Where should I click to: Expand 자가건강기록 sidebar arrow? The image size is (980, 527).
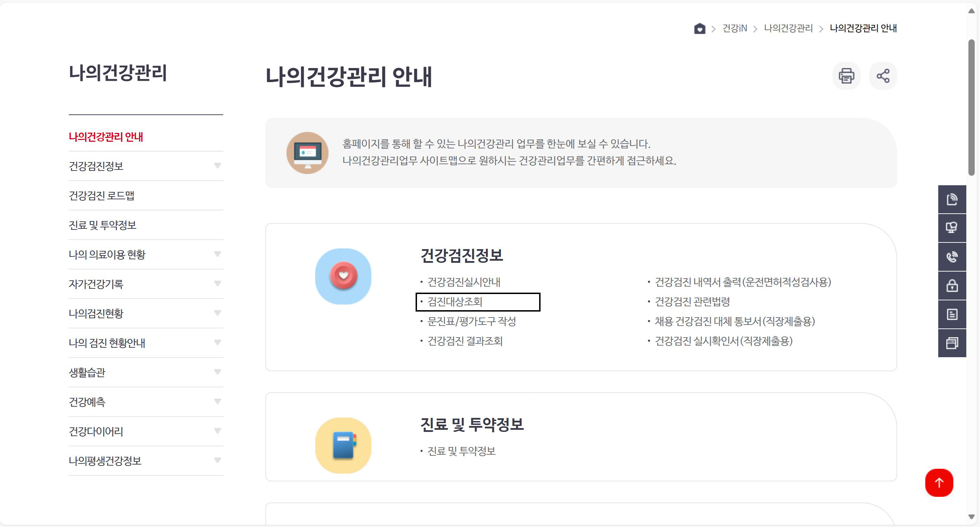(x=217, y=283)
